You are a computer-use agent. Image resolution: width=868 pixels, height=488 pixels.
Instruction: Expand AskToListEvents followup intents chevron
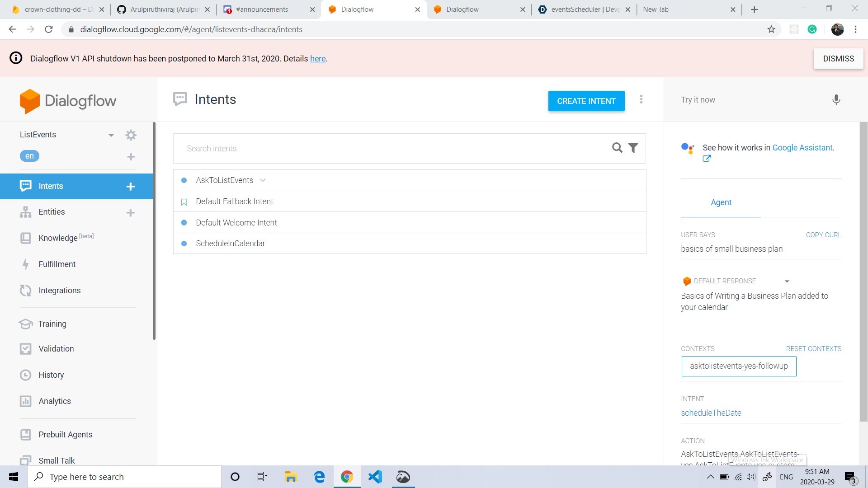(x=263, y=180)
